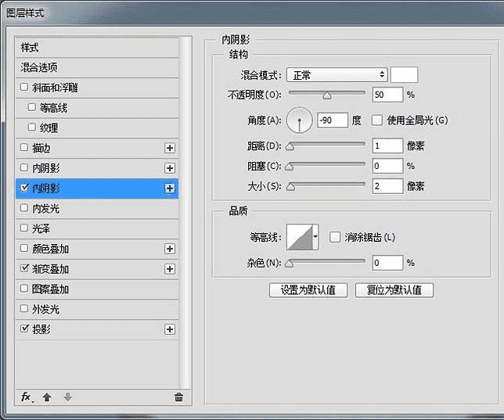This screenshot has width=504, height=420.
Task: Click plus icon on unchecked 内阴影 row
Action: pos(170,168)
